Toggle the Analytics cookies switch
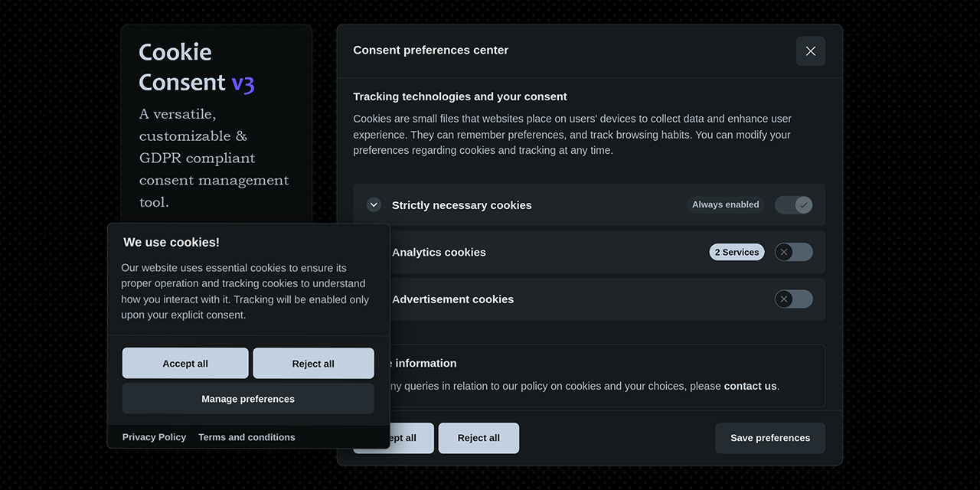 point(793,252)
